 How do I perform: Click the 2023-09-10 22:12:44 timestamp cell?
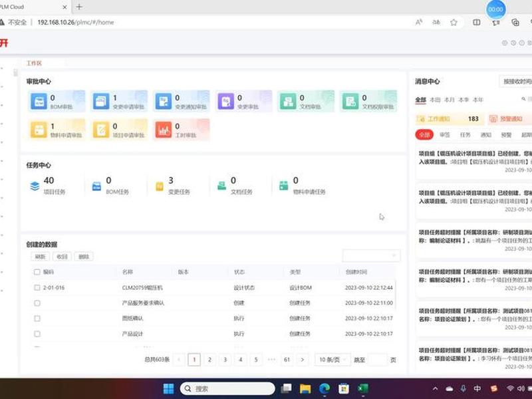(x=369, y=288)
